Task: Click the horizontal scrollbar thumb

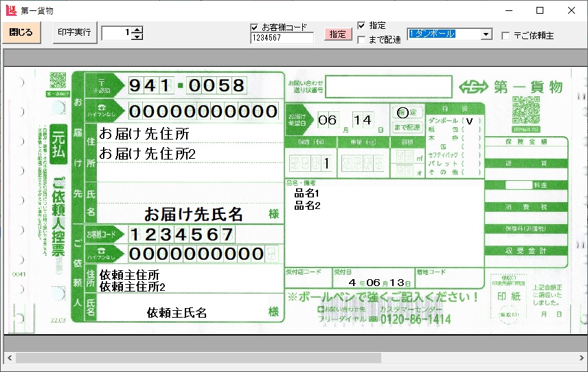Action: click(199, 358)
